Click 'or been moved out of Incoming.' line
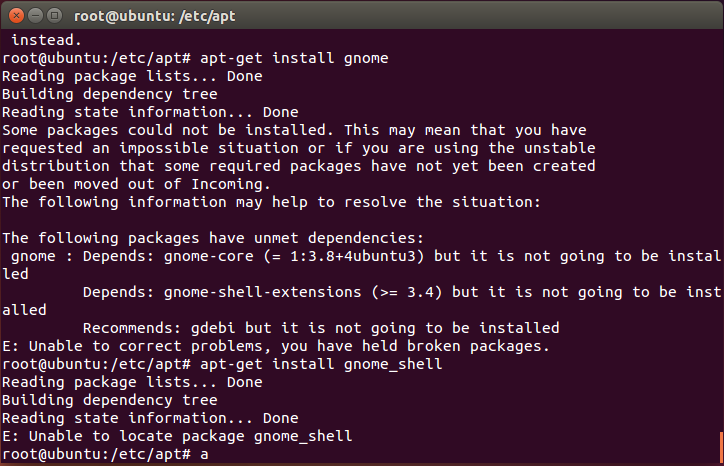 click(136, 184)
